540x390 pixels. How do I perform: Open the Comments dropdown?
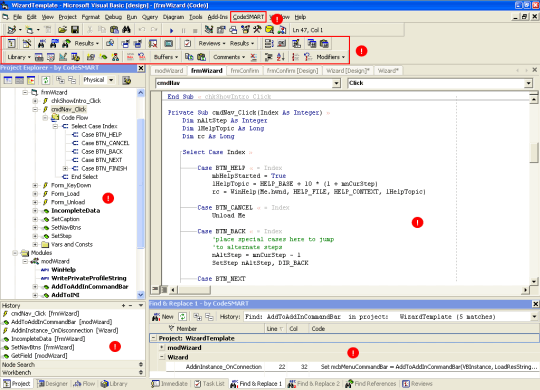coord(229,57)
